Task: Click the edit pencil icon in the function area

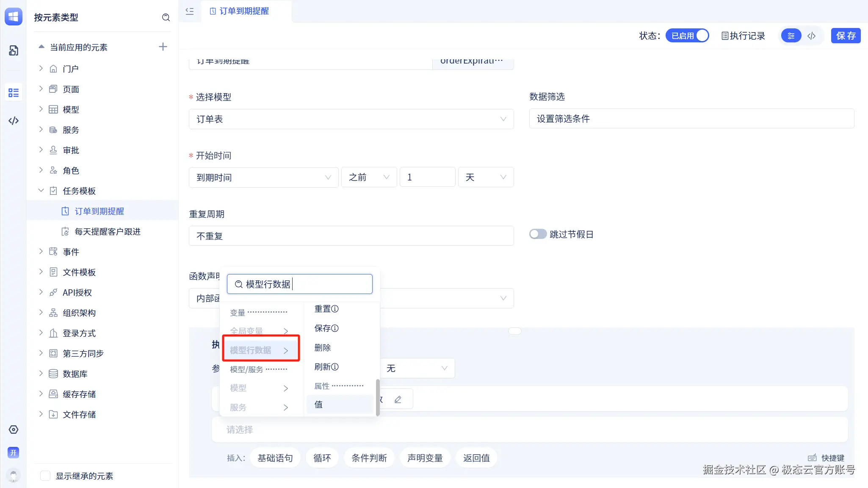Action: point(398,399)
